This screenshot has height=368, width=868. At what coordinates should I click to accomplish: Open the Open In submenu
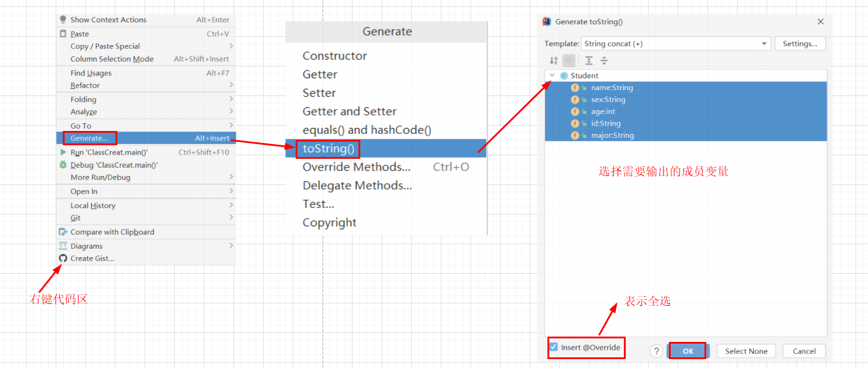coord(146,191)
